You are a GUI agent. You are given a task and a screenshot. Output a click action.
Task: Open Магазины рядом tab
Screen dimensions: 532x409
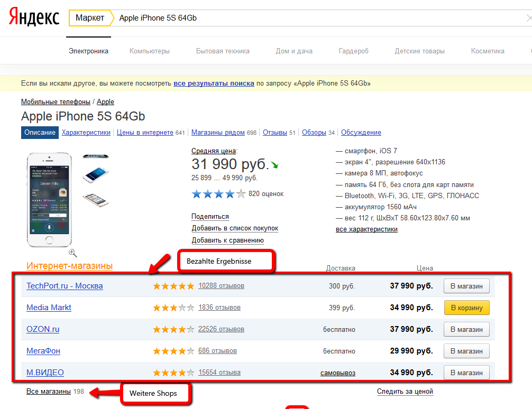point(218,133)
